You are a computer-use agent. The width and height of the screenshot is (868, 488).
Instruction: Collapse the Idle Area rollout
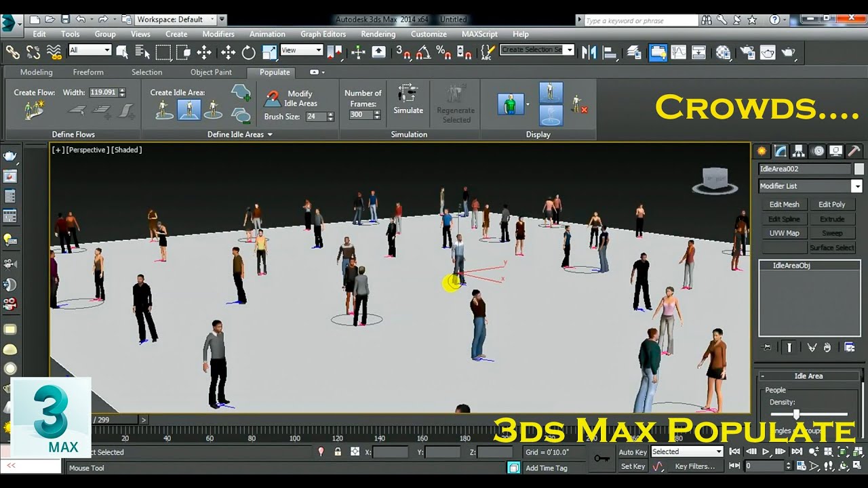pyautogui.click(x=808, y=376)
